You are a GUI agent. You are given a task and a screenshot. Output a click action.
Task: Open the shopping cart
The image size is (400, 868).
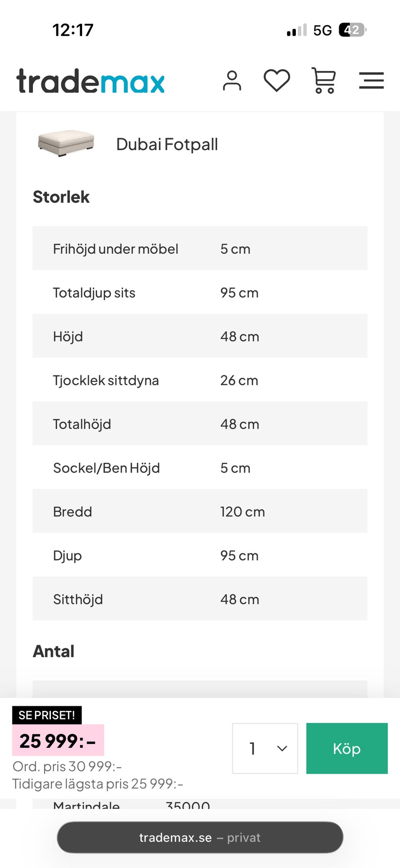point(324,81)
